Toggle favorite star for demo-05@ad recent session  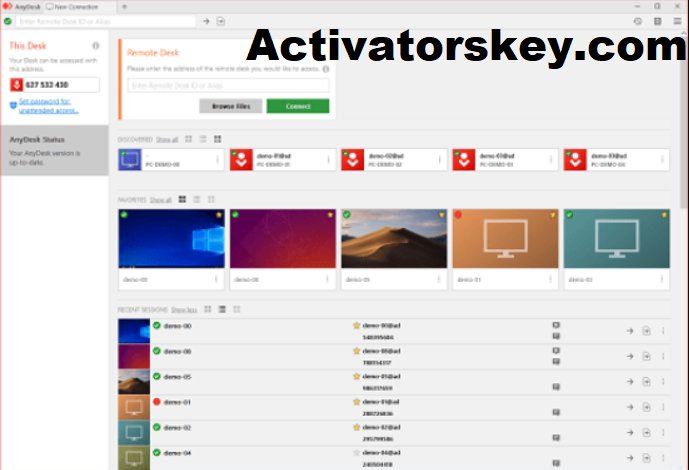356,376
